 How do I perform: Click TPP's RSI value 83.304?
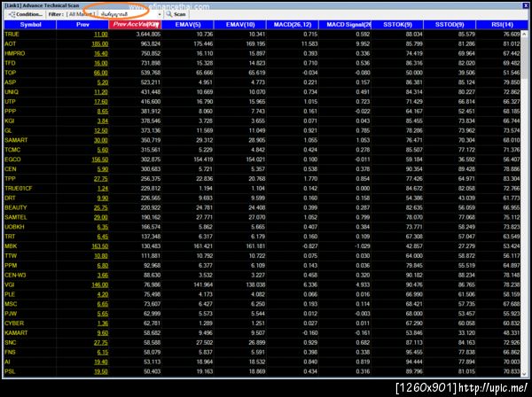tap(512, 179)
